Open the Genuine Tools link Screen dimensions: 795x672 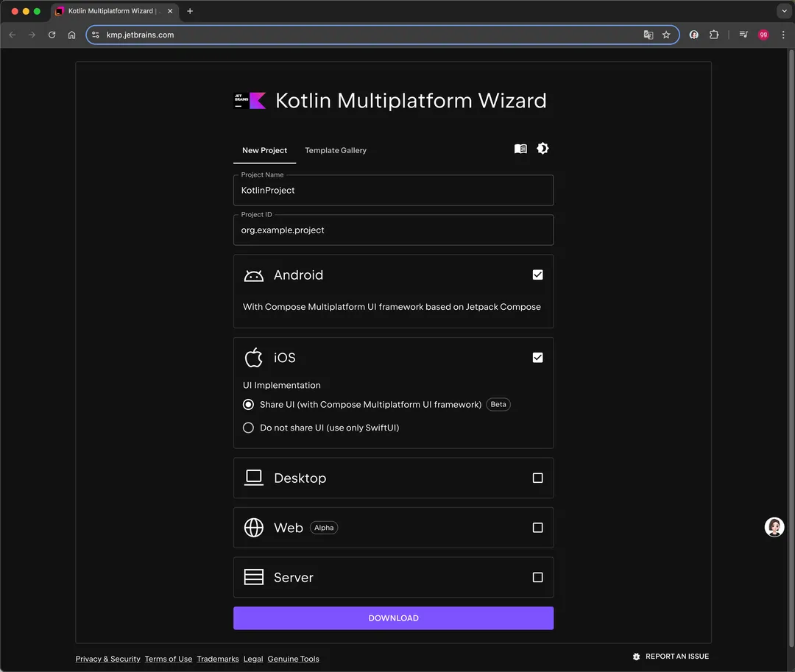[x=293, y=659]
